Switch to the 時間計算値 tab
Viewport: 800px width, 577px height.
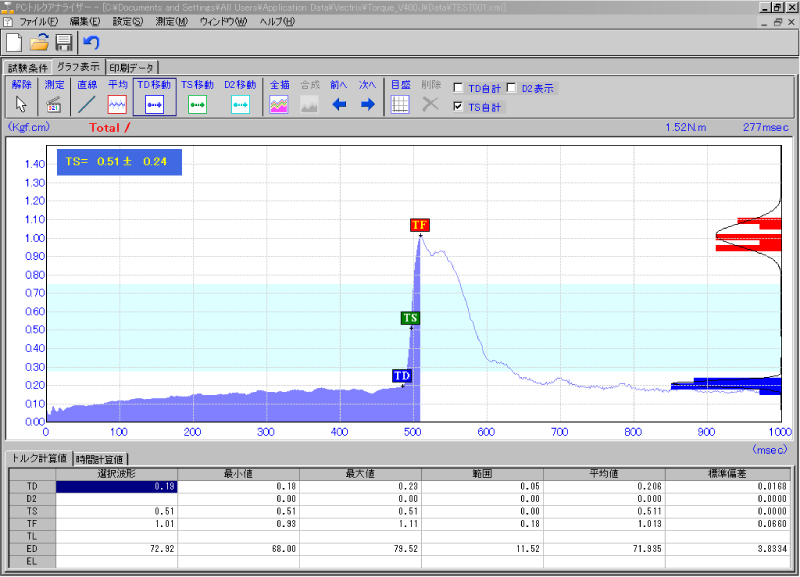[103, 458]
